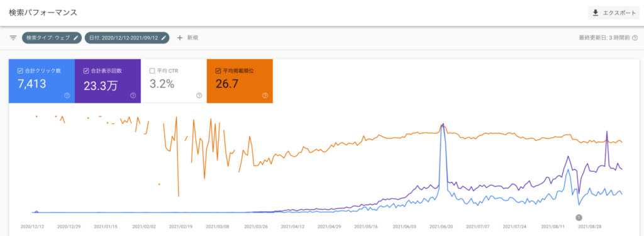Screen dimensions: 644x236
Task: Open help icon on total clicks card
Action: coord(67,96)
